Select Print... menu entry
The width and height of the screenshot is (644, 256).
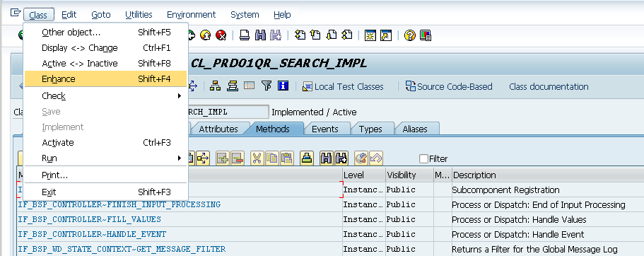pos(105,175)
